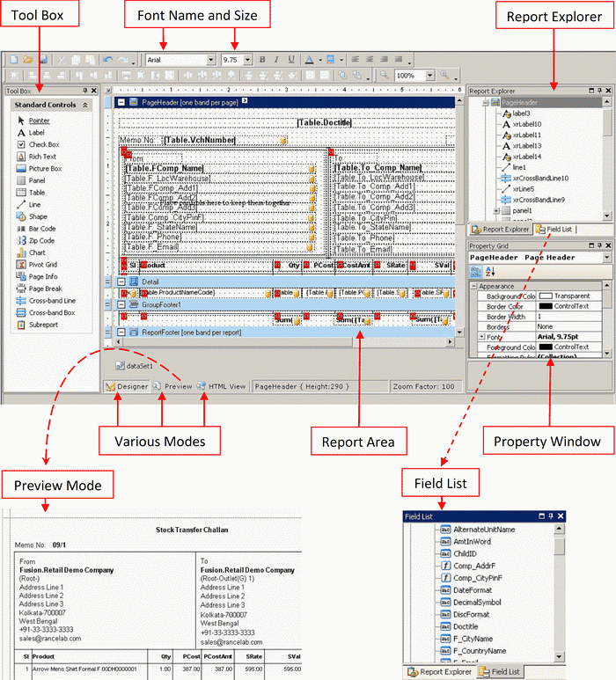Screen dimensions: 616x680
Task: Collapse the Detail band
Action: pyautogui.click(x=121, y=282)
